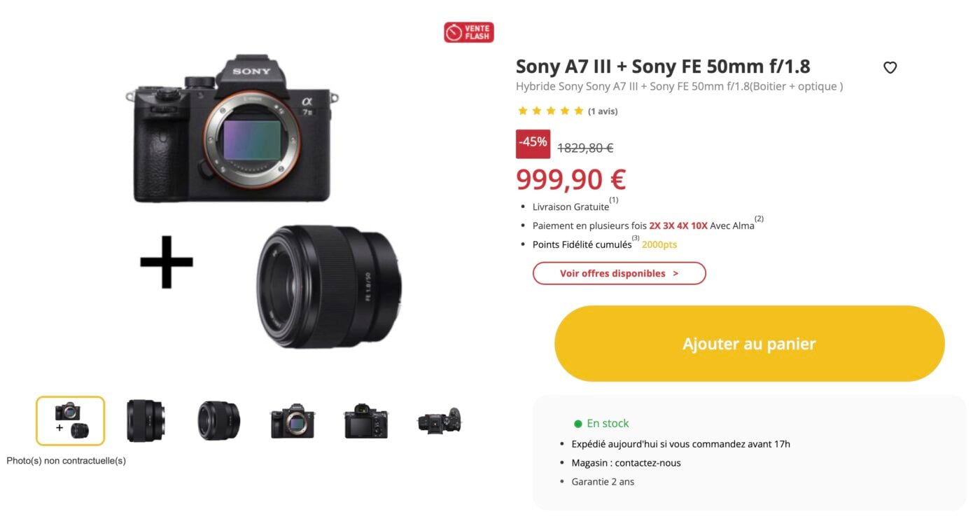Add product to wishlist with heart icon
Viewport: 980px width, 519px height.
(x=890, y=68)
